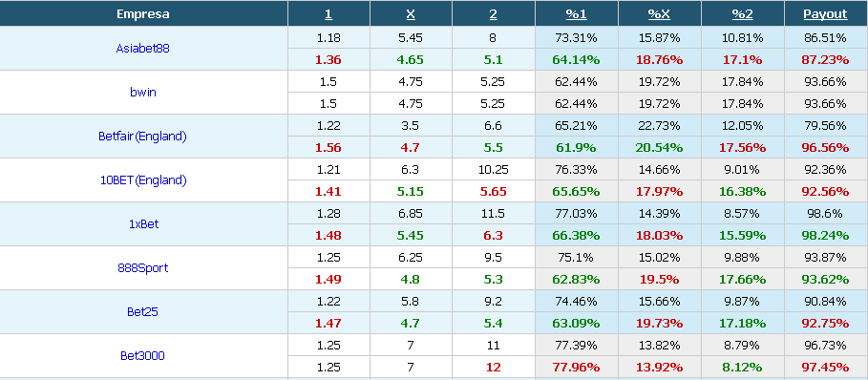Open the 10BET(England) link

click(143, 179)
